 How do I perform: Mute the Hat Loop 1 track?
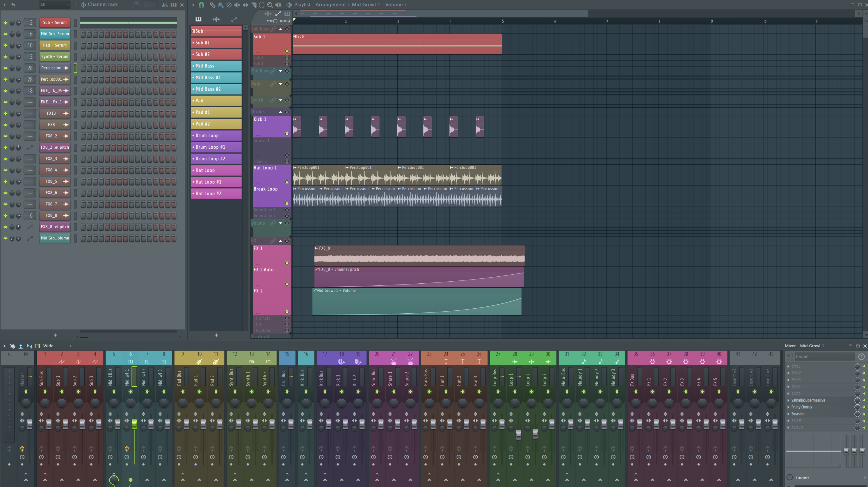(x=287, y=182)
